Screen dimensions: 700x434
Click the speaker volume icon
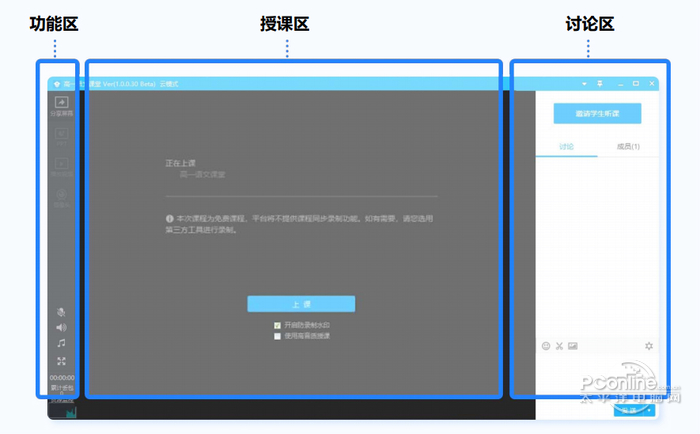62,328
